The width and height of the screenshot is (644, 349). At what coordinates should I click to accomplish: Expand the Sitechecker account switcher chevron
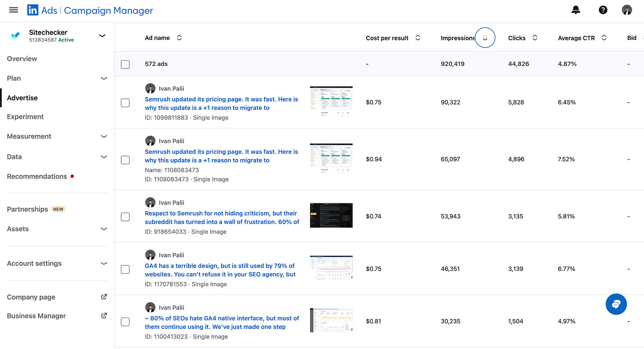[102, 35]
